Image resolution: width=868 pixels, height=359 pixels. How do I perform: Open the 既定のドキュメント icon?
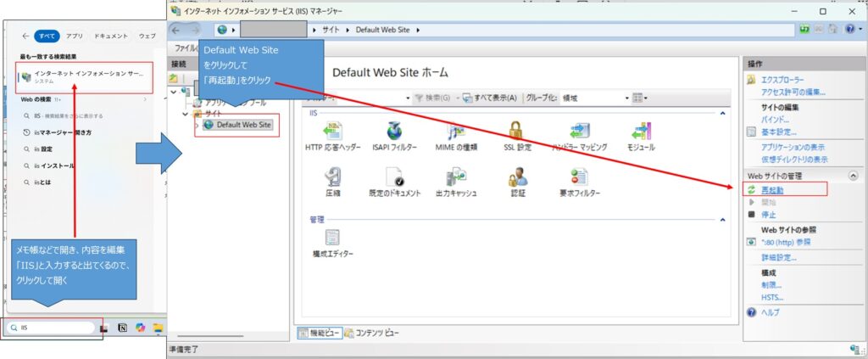392,177
